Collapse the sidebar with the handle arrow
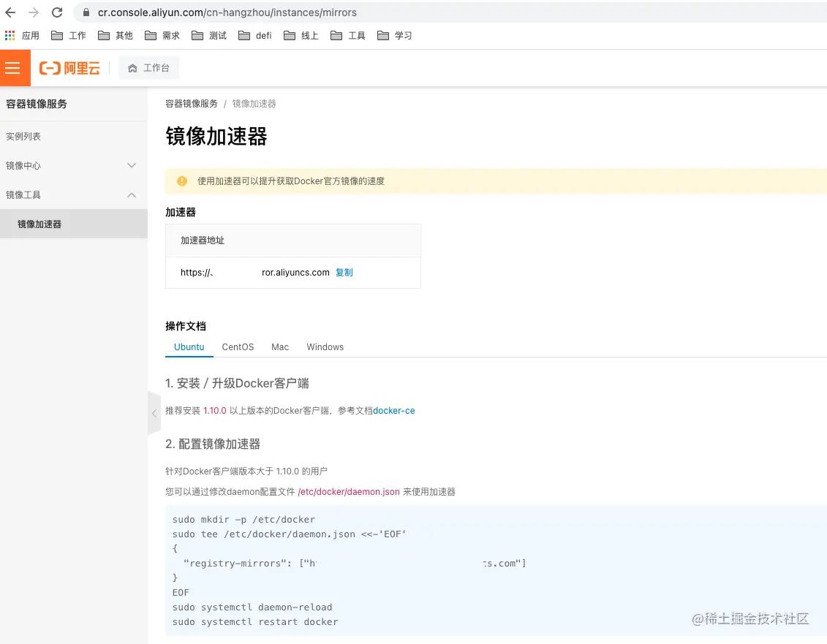827x644 pixels. (x=154, y=414)
